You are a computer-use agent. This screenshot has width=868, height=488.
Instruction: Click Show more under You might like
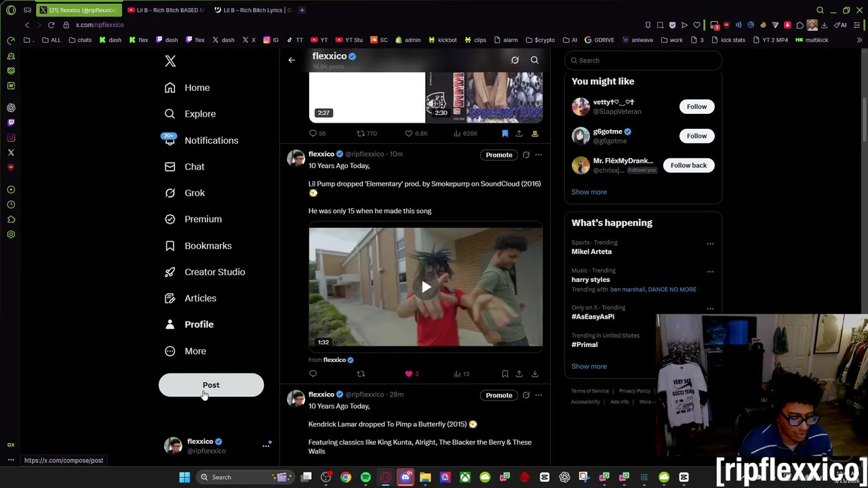[x=589, y=192]
